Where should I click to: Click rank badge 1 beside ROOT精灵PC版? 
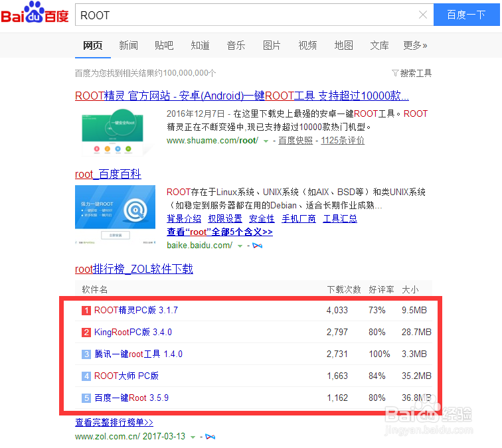point(86,311)
